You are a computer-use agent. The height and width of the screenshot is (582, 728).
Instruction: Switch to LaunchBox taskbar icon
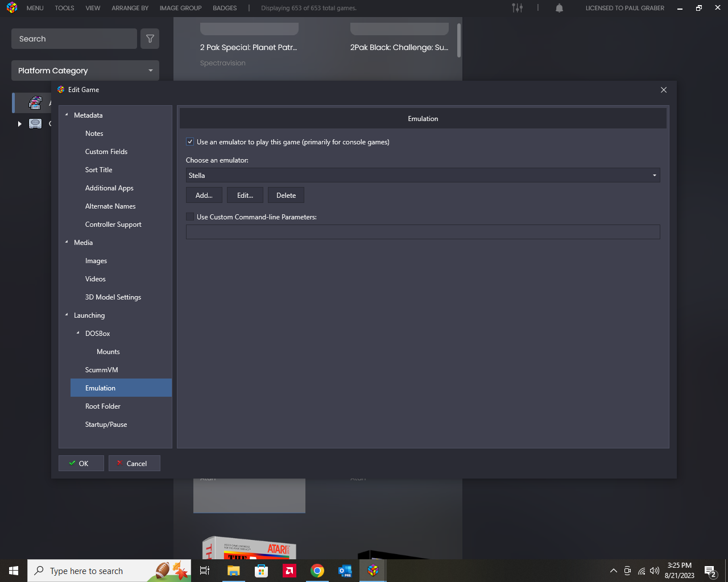coord(373,571)
